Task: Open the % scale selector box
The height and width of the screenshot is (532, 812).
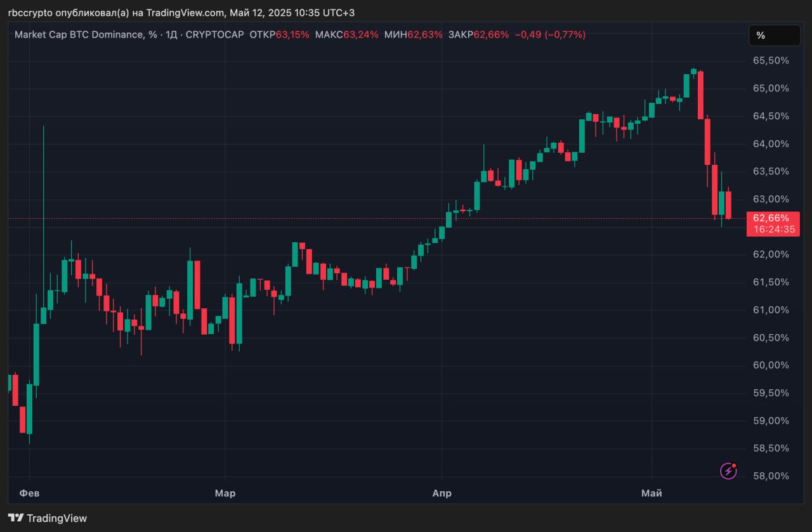Action: (775, 36)
